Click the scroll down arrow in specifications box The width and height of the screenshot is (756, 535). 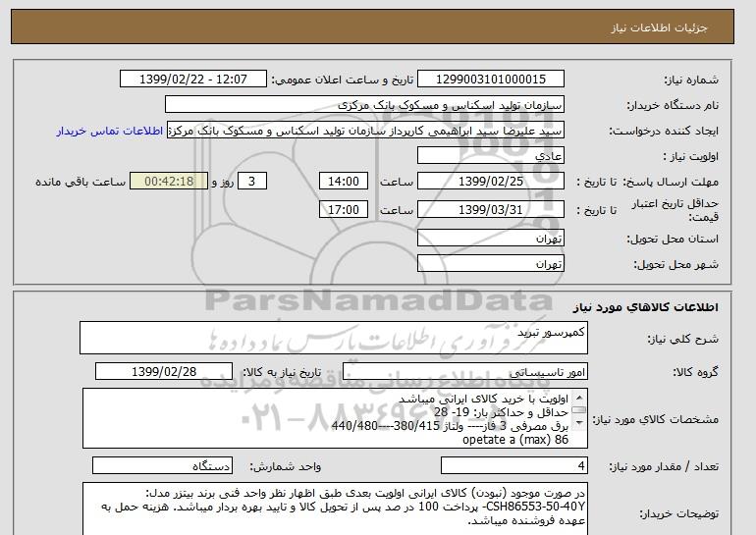579,423
